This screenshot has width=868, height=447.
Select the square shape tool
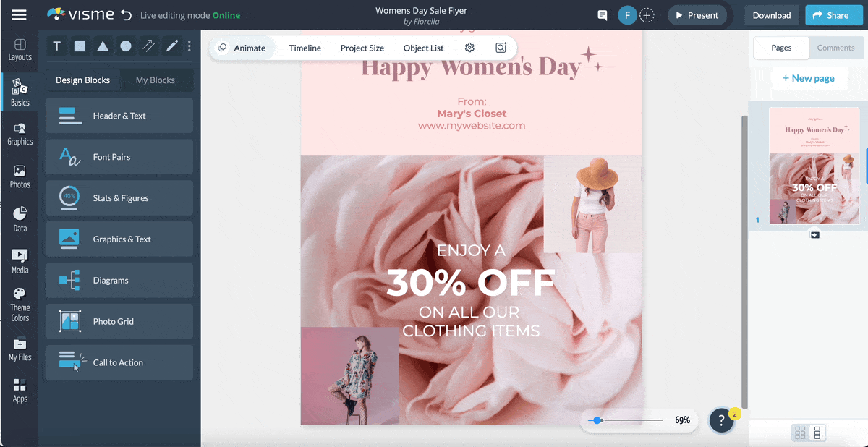80,46
